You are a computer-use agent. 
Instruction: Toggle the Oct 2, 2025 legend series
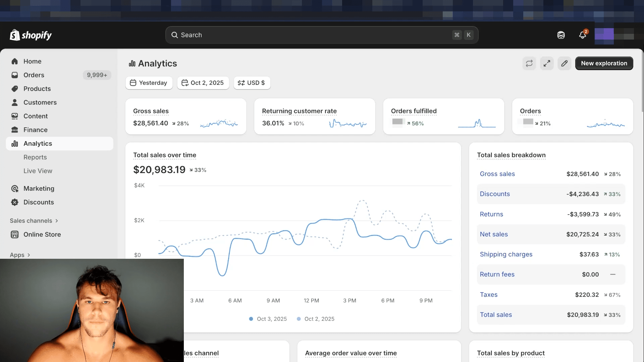click(316, 319)
